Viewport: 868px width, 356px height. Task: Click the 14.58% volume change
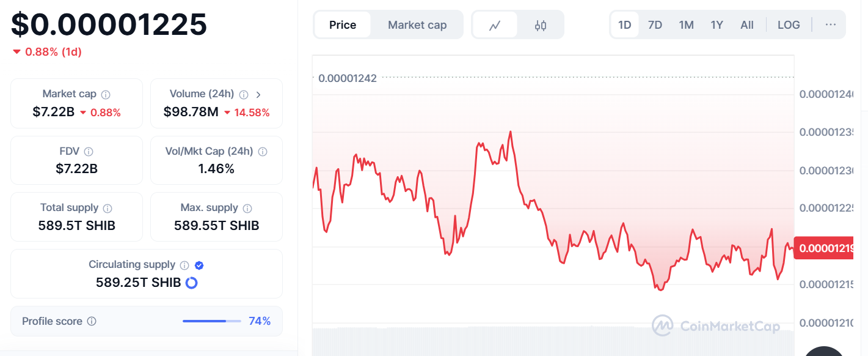[247, 113]
